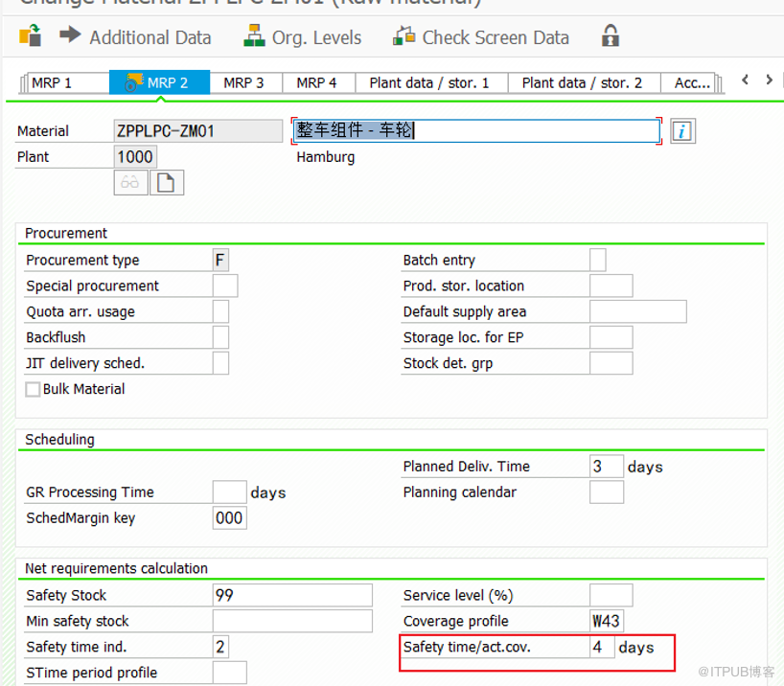
Task: Click the Service level (%) field
Action: (611, 595)
